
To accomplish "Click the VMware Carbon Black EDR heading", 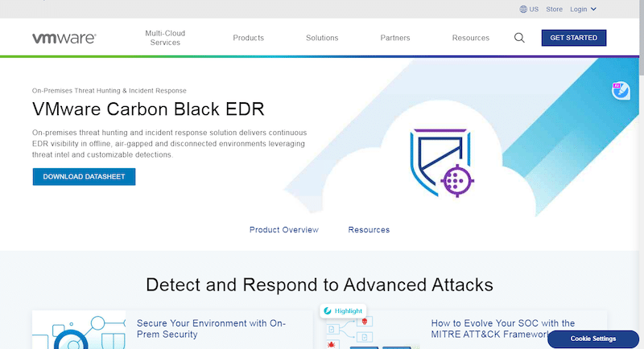I will click(x=148, y=109).
